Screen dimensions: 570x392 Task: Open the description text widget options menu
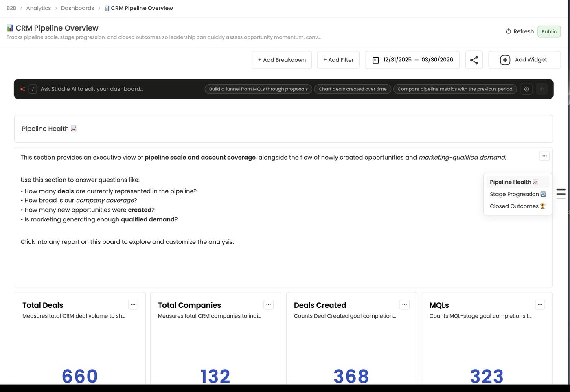point(544,156)
